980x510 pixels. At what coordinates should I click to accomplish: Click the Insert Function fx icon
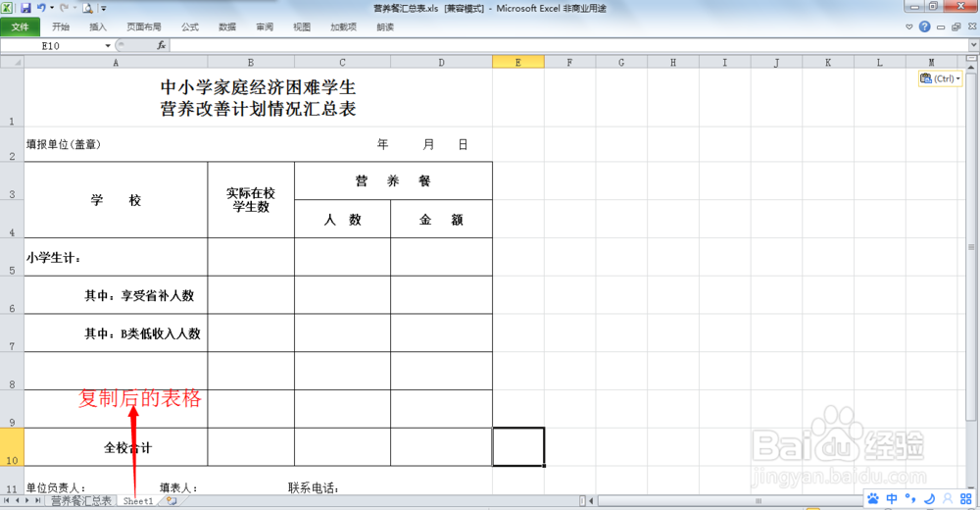pos(162,45)
